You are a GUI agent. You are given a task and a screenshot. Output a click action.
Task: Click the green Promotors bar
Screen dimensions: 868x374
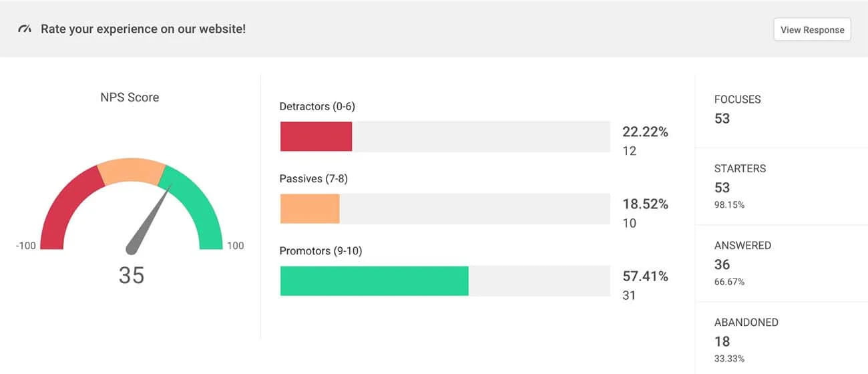[x=374, y=280]
